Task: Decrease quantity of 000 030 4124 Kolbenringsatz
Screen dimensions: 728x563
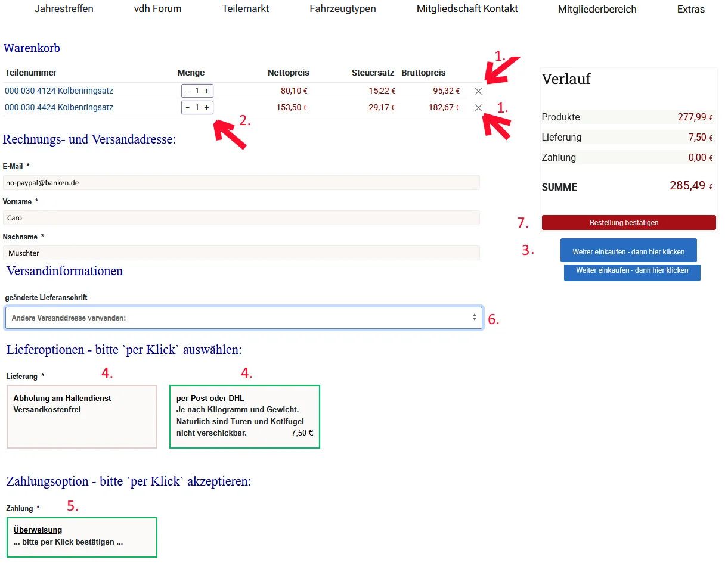Action: pyautogui.click(x=187, y=91)
